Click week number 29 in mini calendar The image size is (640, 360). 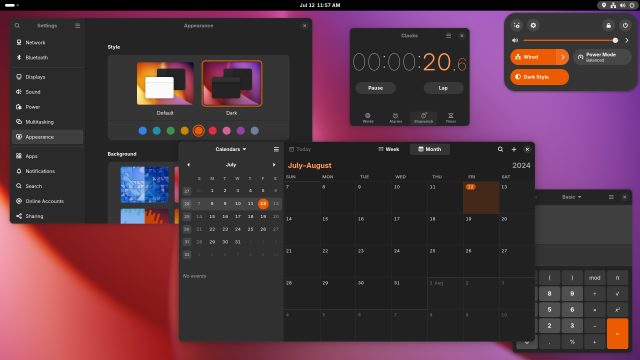coord(187,216)
